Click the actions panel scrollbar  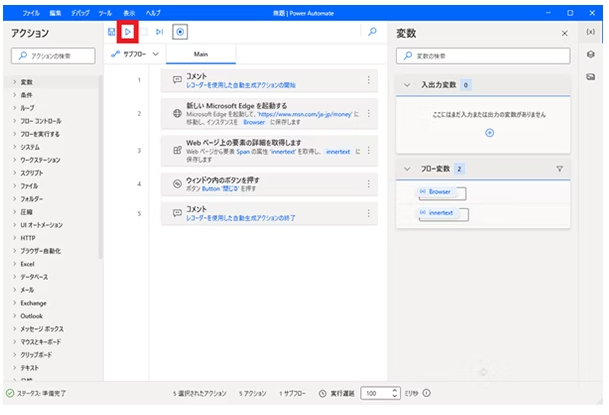point(101,167)
